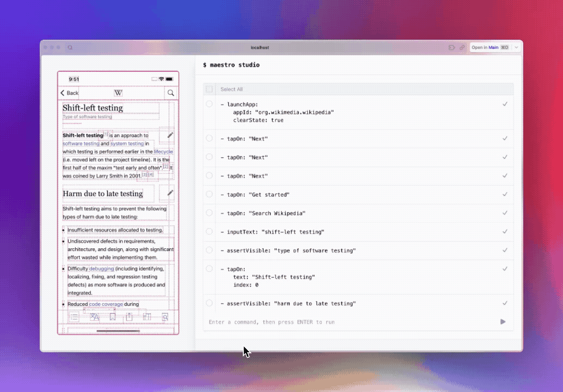
Task: Click the appId org.wikimedia.wikipedia line
Action: 283,112
